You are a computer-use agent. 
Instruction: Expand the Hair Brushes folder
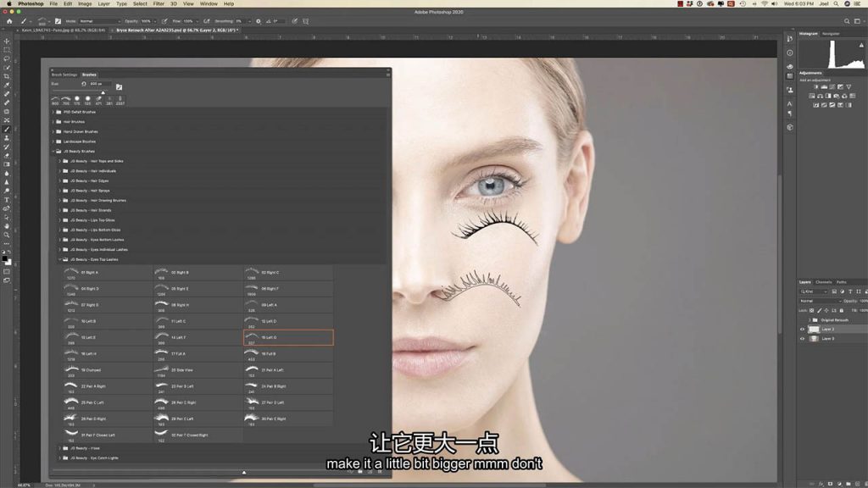tap(53, 122)
